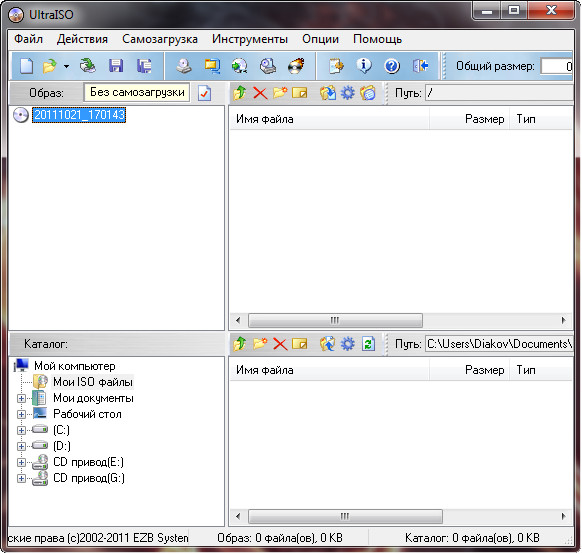Select the 20111021_170143 disc node
The image size is (582, 554).
79,115
